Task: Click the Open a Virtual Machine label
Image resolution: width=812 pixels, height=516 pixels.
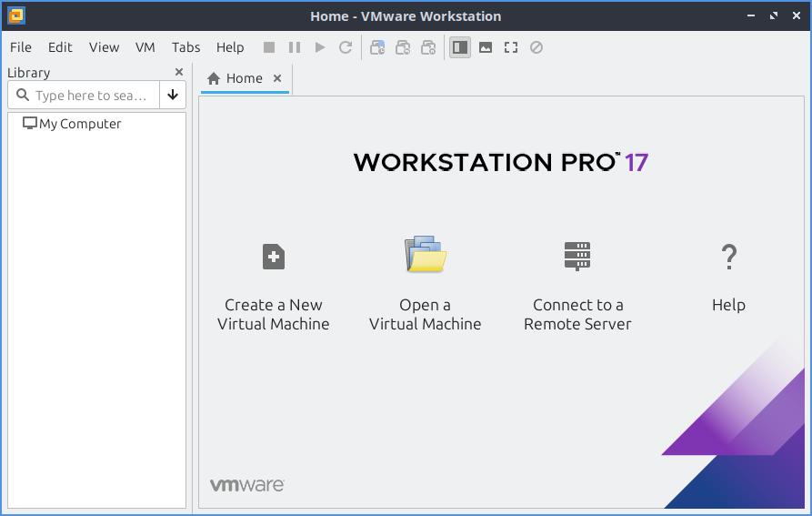Action: 426,315
